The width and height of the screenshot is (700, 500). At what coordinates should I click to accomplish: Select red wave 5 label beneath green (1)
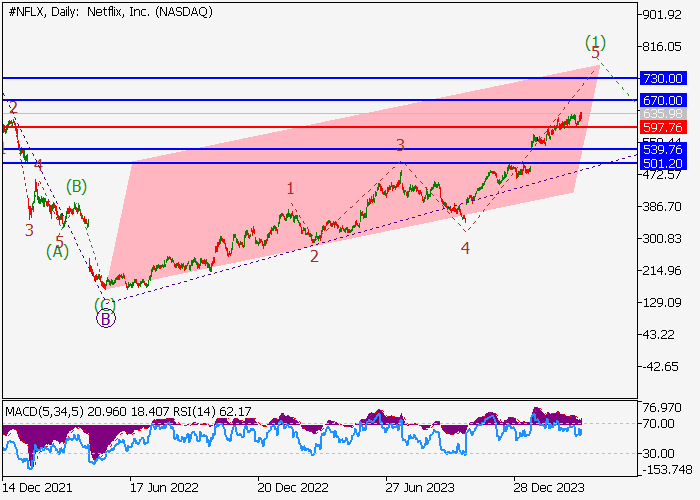coord(595,54)
